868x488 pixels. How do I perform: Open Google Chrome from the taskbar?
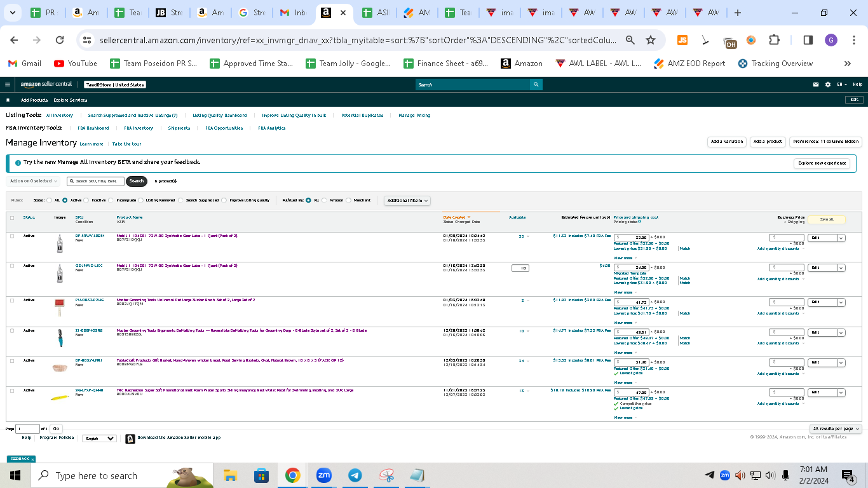pos(292,475)
